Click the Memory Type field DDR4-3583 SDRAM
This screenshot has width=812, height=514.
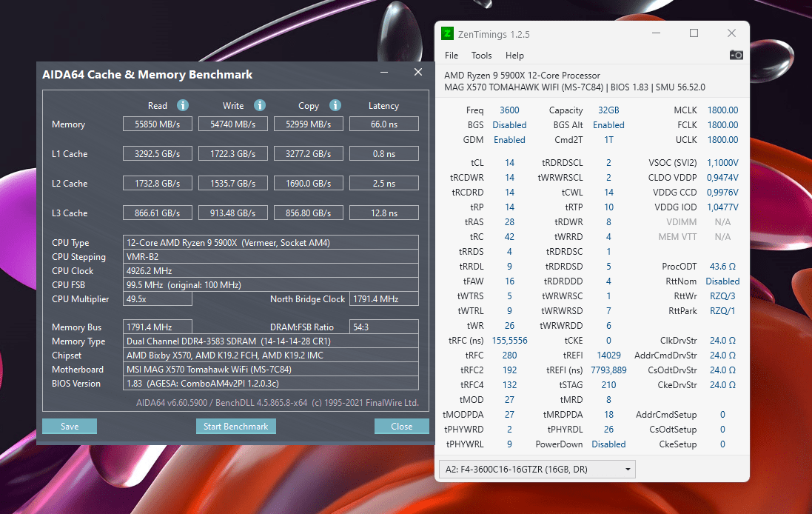point(271,341)
